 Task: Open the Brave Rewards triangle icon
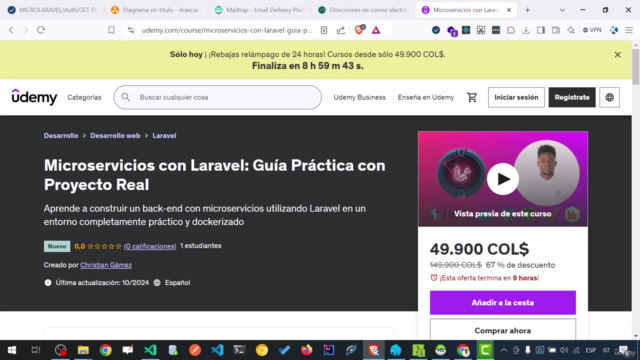pyautogui.click(x=376, y=30)
